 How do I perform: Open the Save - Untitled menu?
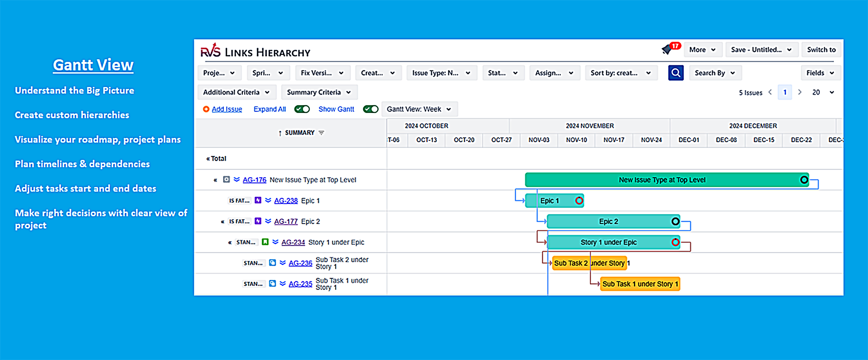[x=761, y=50]
